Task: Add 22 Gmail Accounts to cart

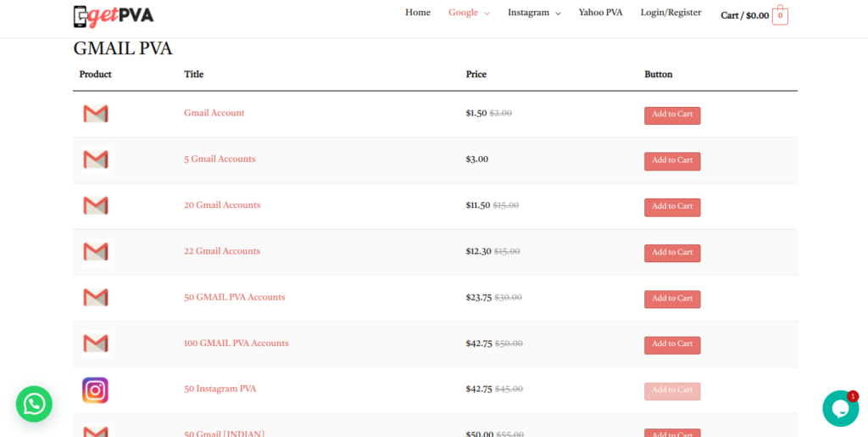Action: (x=672, y=253)
